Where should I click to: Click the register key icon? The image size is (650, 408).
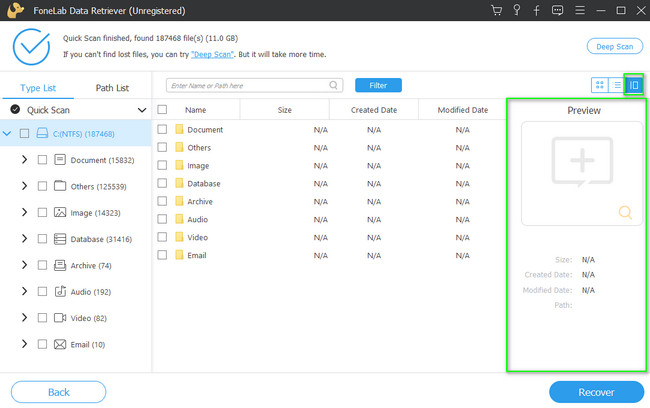pos(517,10)
